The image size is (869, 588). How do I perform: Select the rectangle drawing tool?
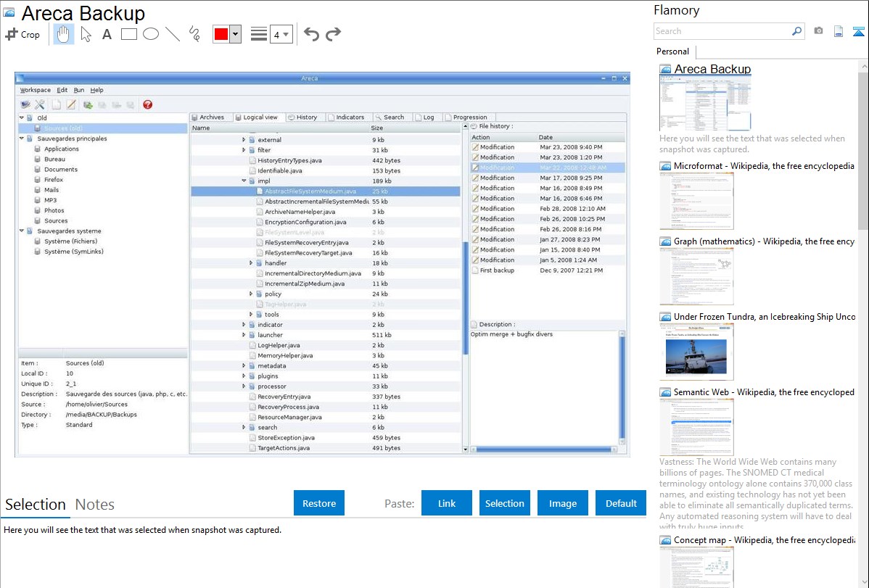[x=128, y=34]
